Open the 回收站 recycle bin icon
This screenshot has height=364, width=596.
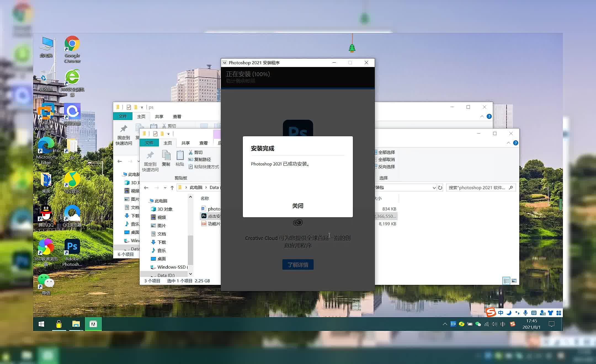(46, 81)
